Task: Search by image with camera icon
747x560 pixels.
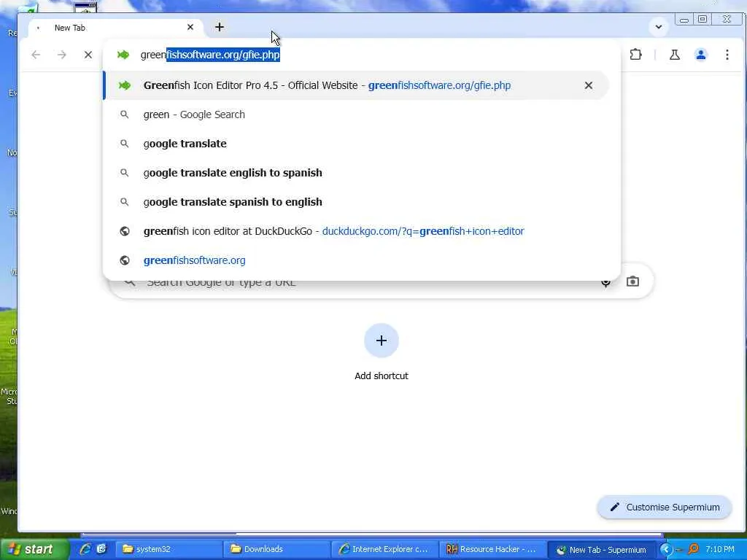Action: click(632, 281)
